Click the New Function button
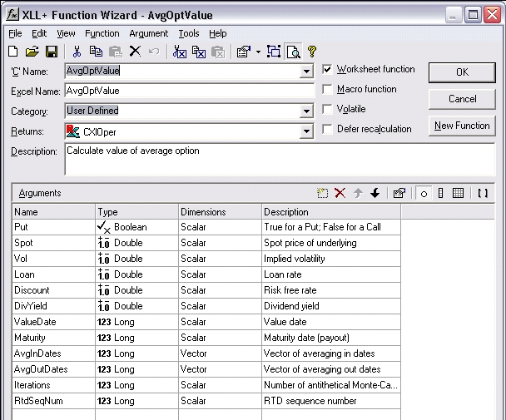 (x=462, y=126)
